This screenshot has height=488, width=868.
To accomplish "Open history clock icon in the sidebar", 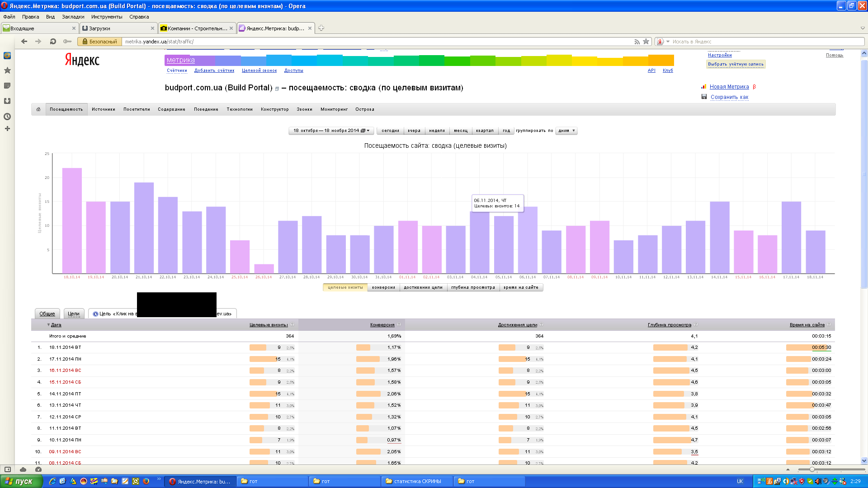I will click(x=7, y=117).
